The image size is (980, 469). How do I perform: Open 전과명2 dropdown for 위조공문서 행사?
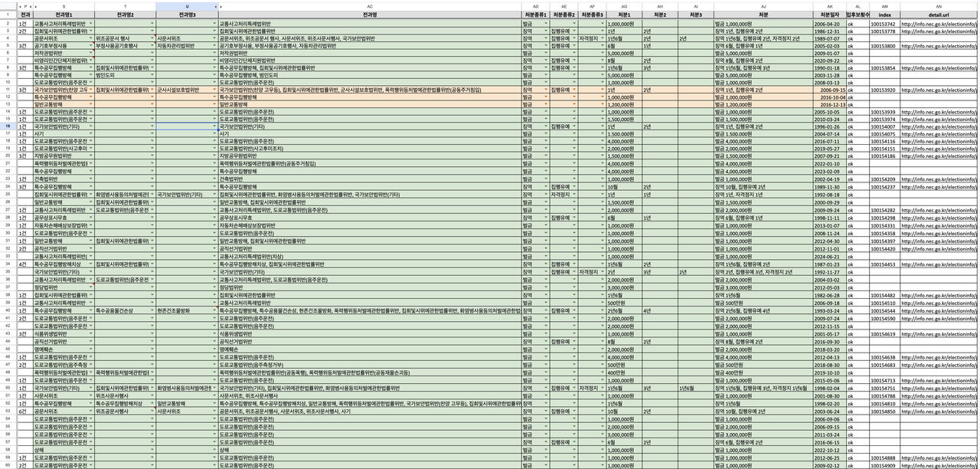click(152, 38)
